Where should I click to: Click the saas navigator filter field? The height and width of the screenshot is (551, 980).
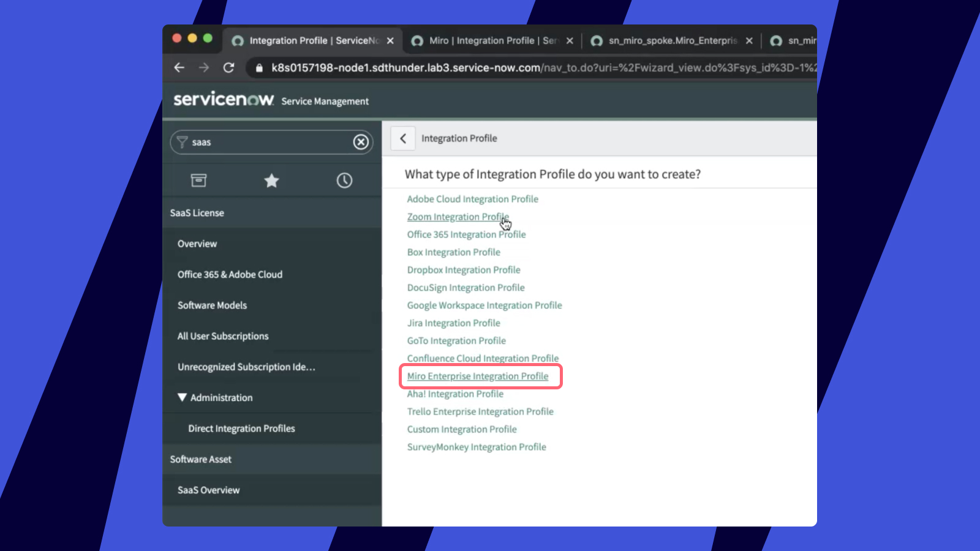tap(271, 142)
